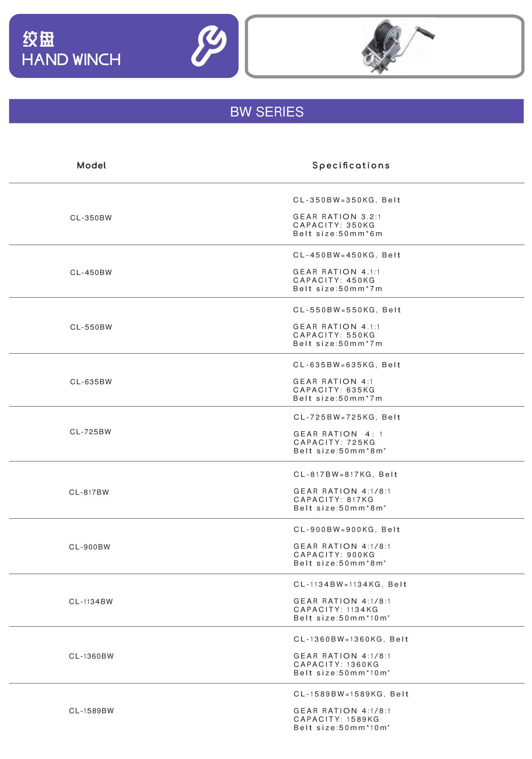
Task: Click the "GEAR RATION 3.2:1" line
Action: click(337, 217)
